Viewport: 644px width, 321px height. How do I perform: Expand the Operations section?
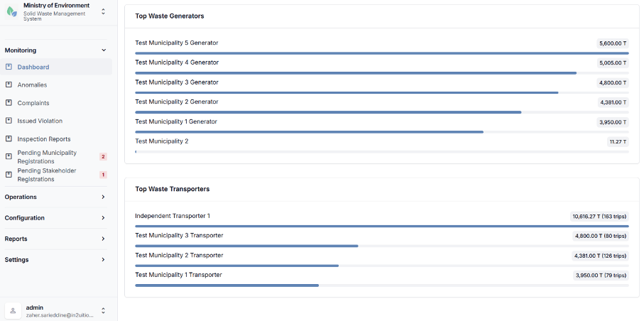point(55,197)
